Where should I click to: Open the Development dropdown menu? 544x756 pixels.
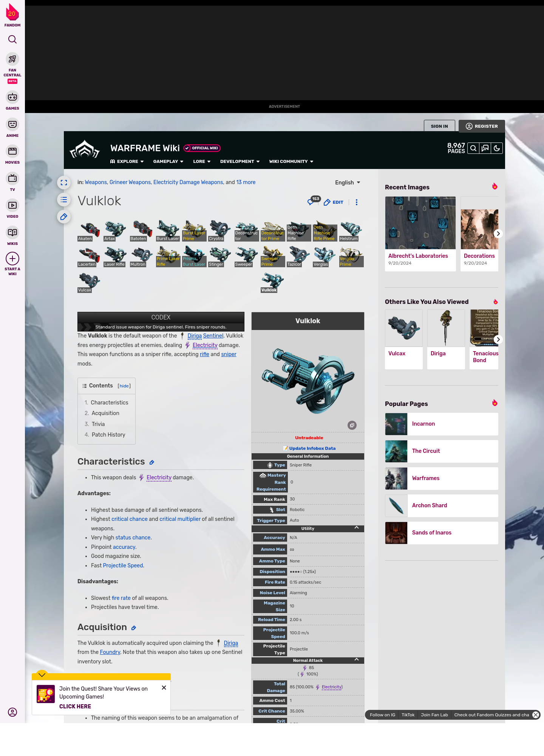pyautogui.click(x=240, y=161)
